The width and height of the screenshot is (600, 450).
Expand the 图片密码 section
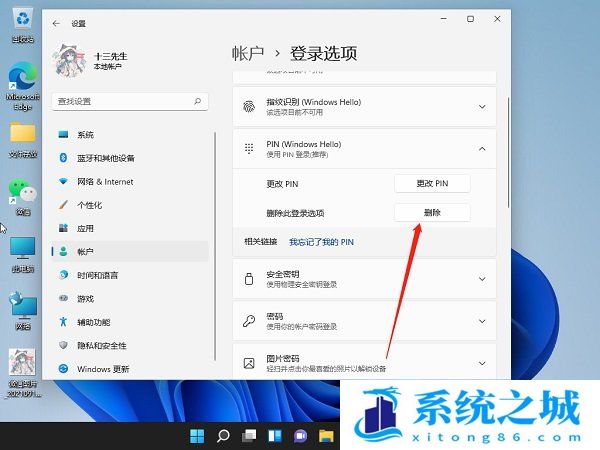[x=364, y=362]
